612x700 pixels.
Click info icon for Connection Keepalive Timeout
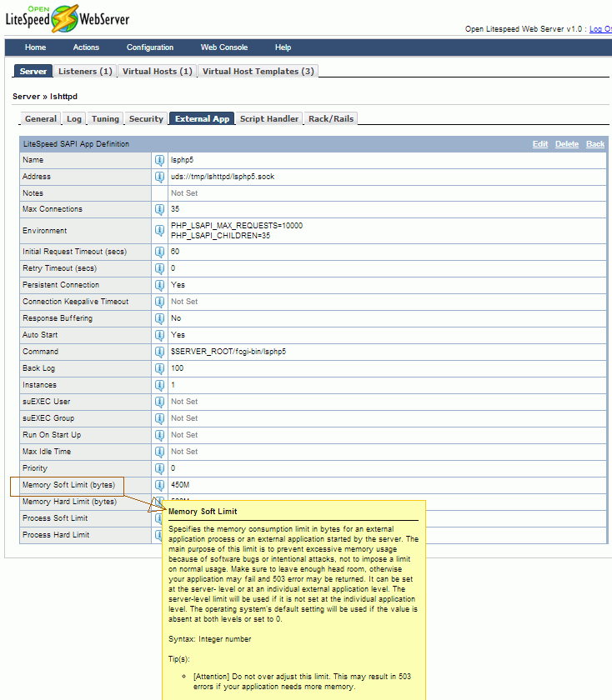point(159,302)
